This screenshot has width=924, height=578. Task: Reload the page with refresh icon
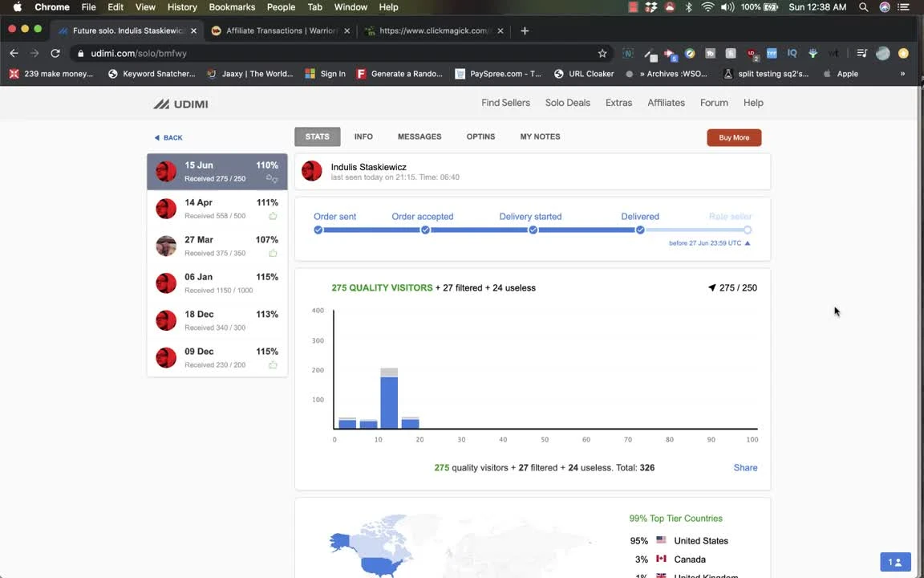(55, 53)
